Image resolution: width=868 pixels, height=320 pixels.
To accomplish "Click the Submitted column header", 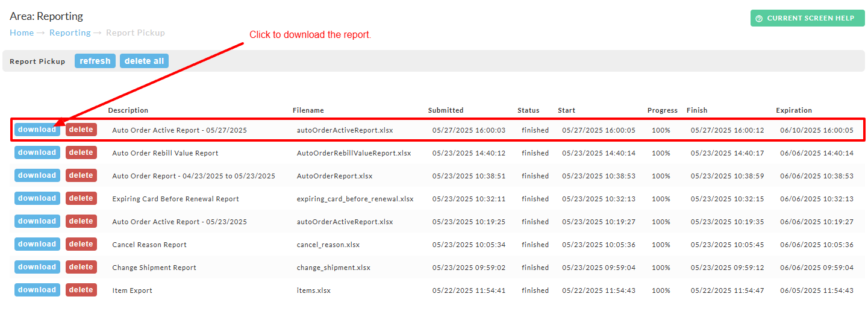I will pos(446,110).
